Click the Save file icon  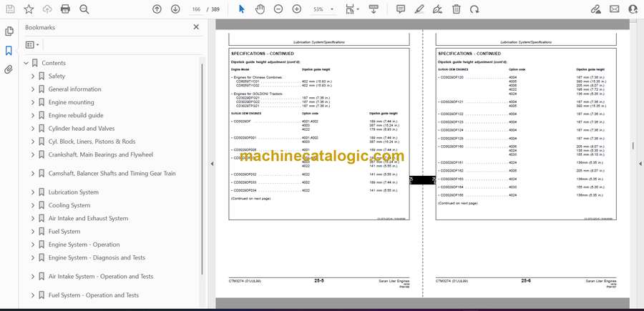(10, 9)
